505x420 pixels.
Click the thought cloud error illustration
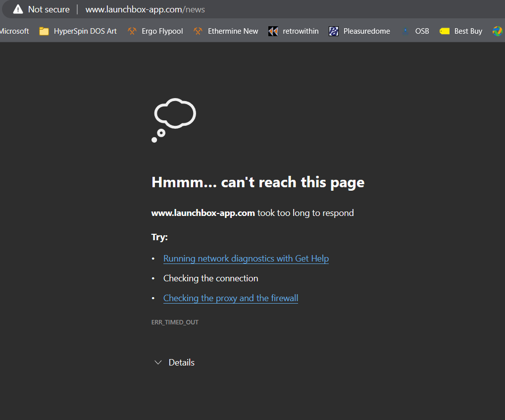tap(174, 120)
